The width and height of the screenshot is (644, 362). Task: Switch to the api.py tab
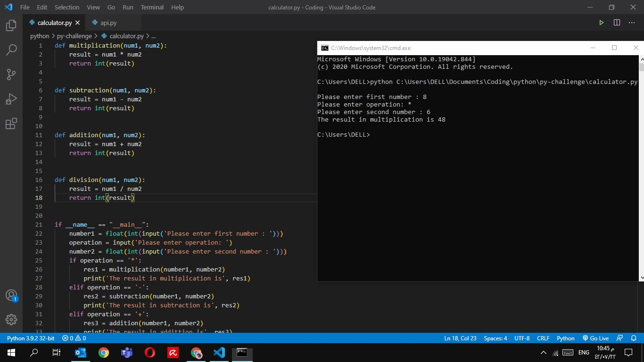pos(108,23)
